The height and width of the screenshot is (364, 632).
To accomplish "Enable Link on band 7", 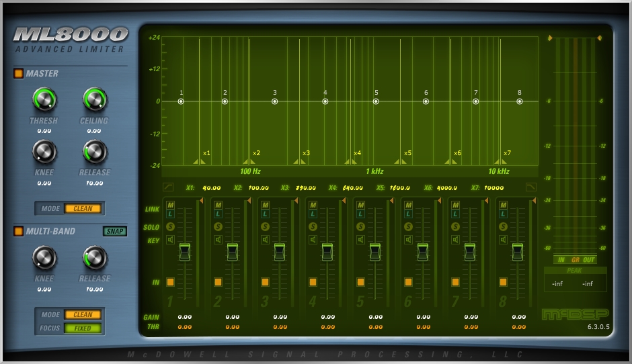I will tap(455, 214).
